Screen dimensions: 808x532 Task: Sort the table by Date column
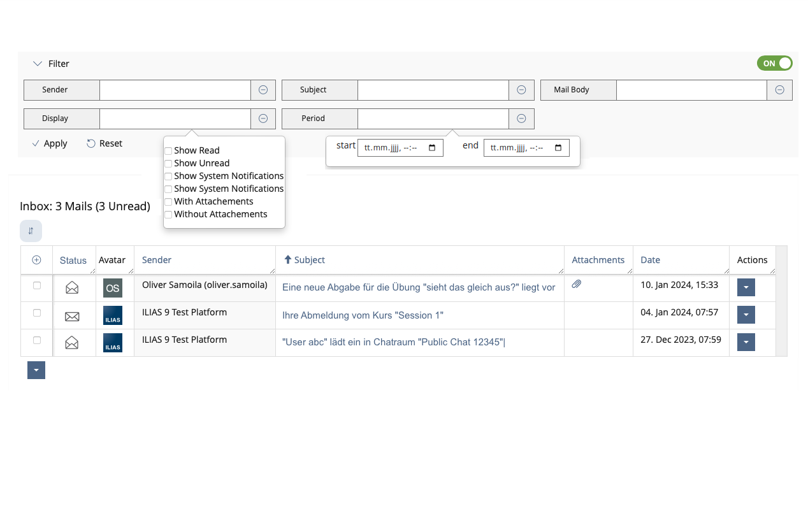(651, 260)
